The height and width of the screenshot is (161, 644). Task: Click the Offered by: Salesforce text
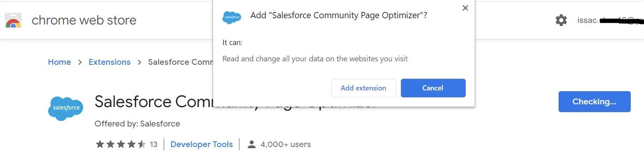(137, 124)
